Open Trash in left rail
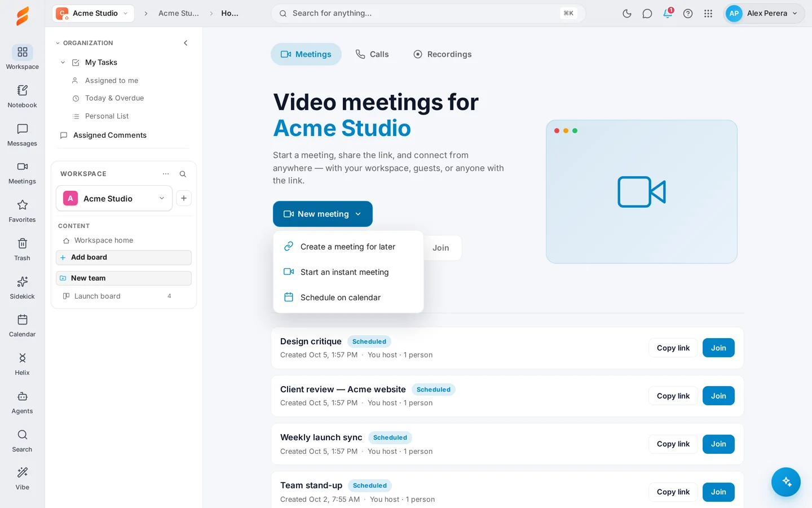812x508 pixels. pos(22,249)
